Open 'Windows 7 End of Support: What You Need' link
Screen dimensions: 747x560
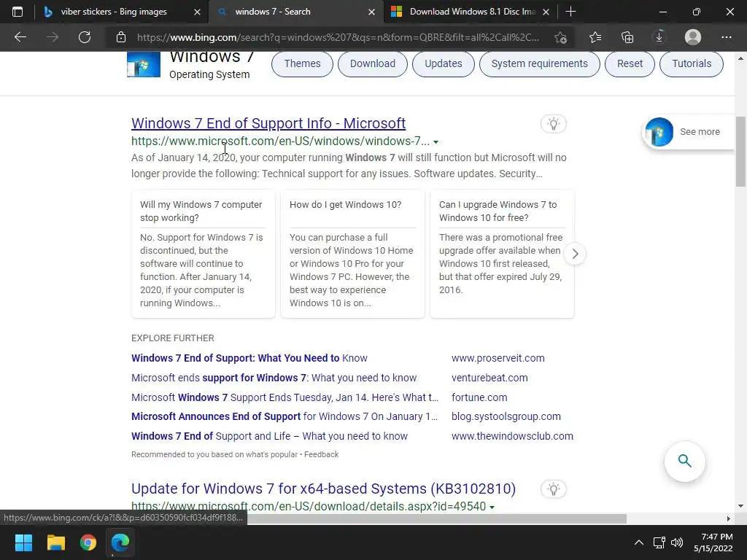249,358
